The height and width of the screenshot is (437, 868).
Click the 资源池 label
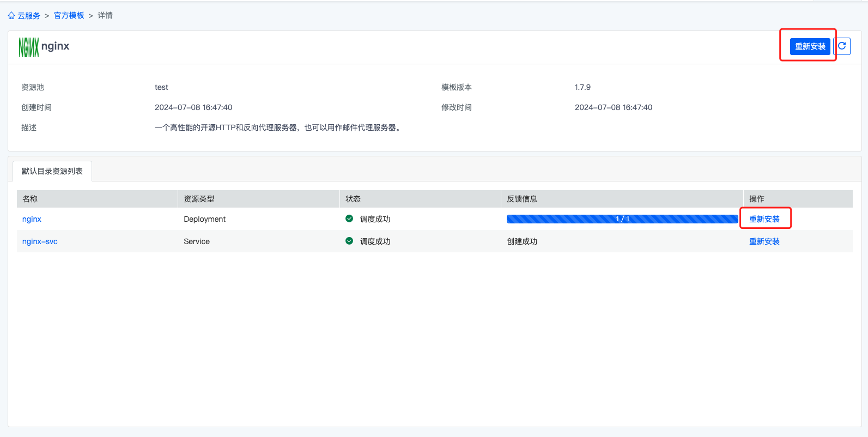click(33, 87)
